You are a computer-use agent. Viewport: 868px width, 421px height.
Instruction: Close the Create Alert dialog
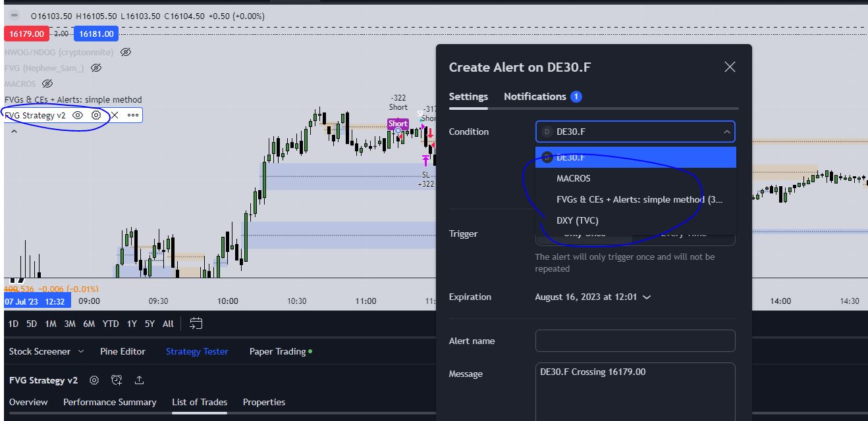pos(730,66)
